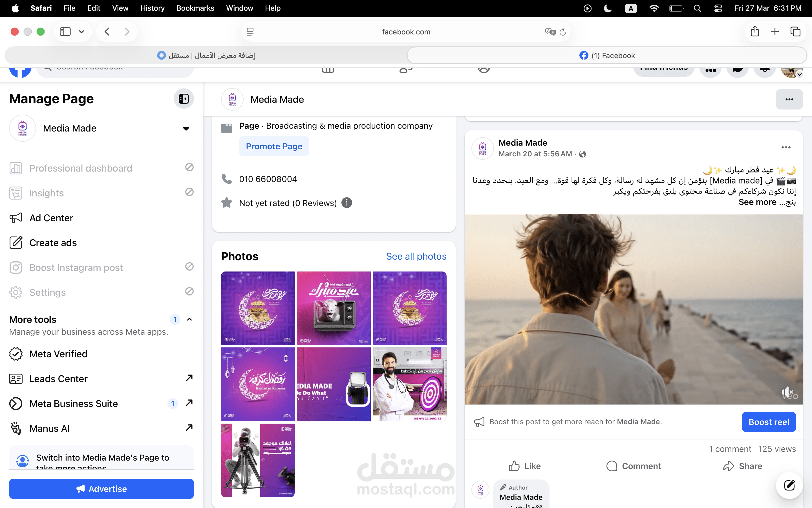
Task: Expand the Media Made page switcher dropdown
Action: click(186, 128)
